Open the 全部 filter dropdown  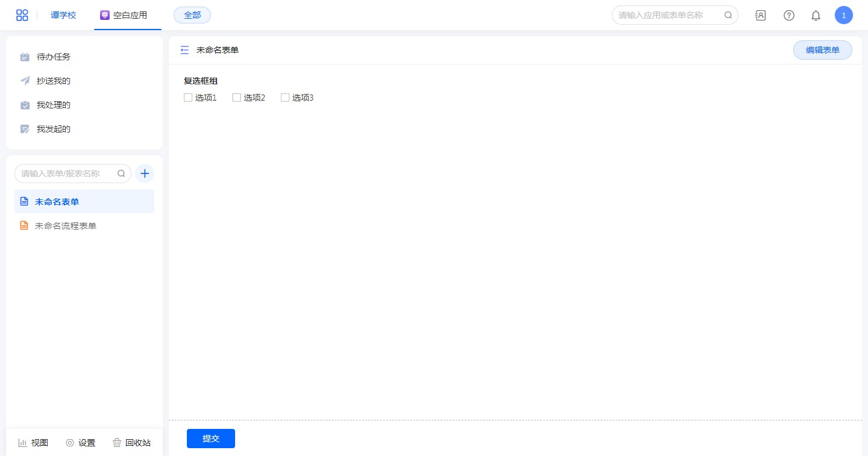click(192, 15)
